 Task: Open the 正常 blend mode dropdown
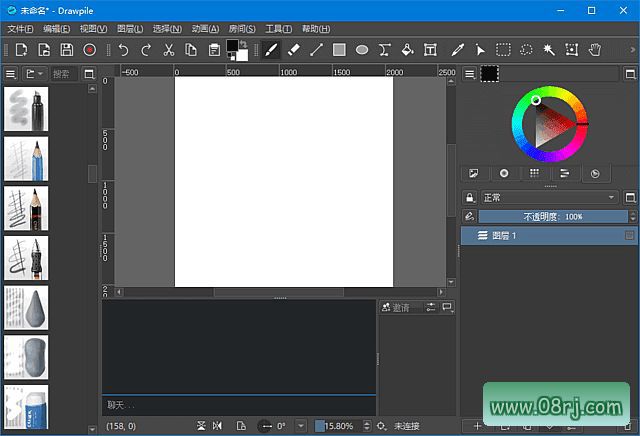tap(548, 197)
